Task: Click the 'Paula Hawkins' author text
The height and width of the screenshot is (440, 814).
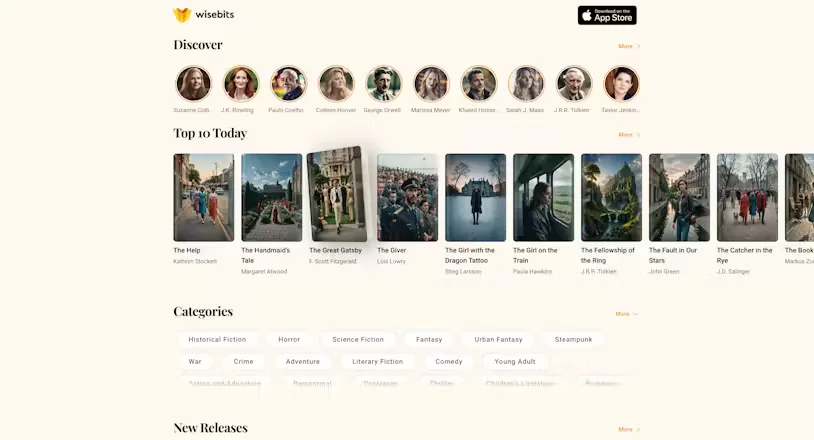Action: (533, 272)
